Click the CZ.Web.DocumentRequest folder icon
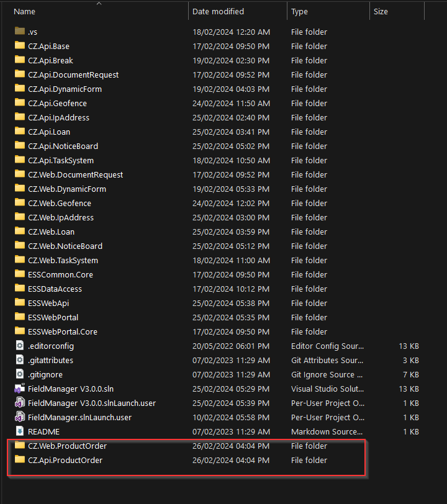Image resolution: width=447 pixels, height=504 pixels. (x=20, y=174)
